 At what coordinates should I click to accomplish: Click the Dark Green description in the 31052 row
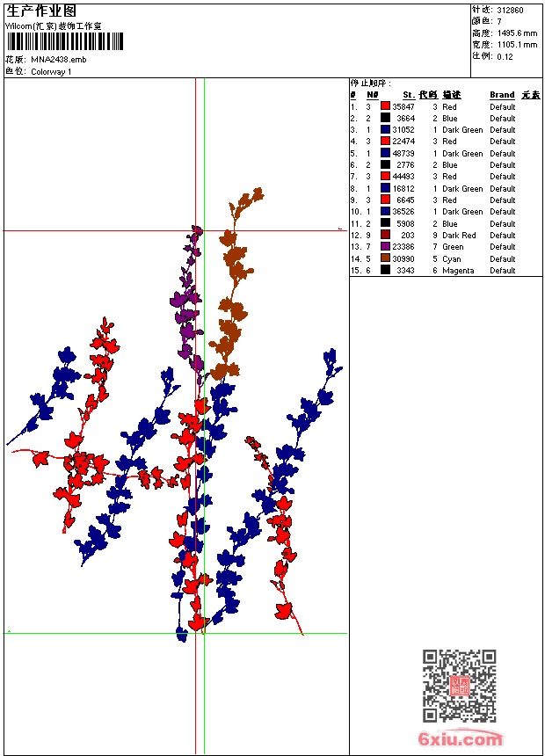pos(462,130)
